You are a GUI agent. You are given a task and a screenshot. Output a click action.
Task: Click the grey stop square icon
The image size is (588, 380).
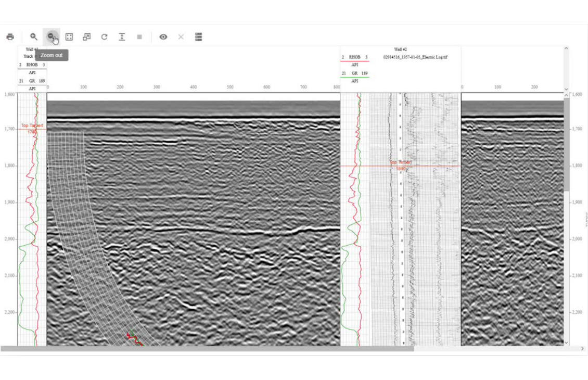click(x=139, y=37)
